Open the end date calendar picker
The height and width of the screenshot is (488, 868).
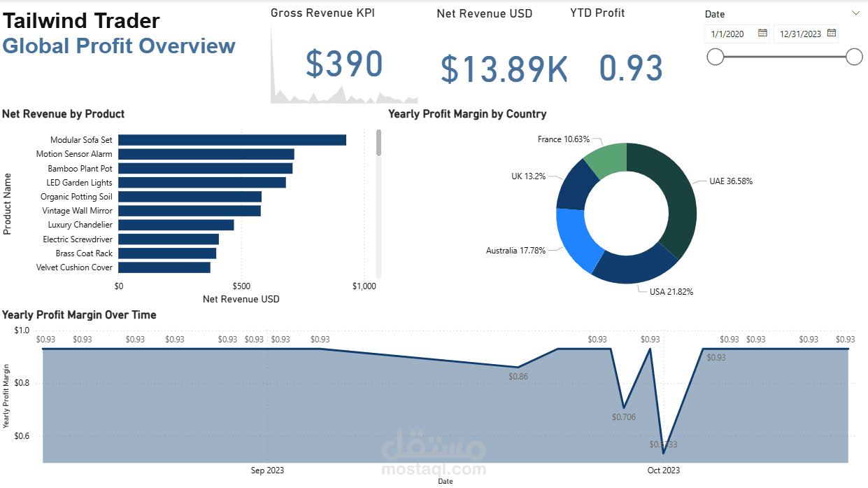click(831, 33)
